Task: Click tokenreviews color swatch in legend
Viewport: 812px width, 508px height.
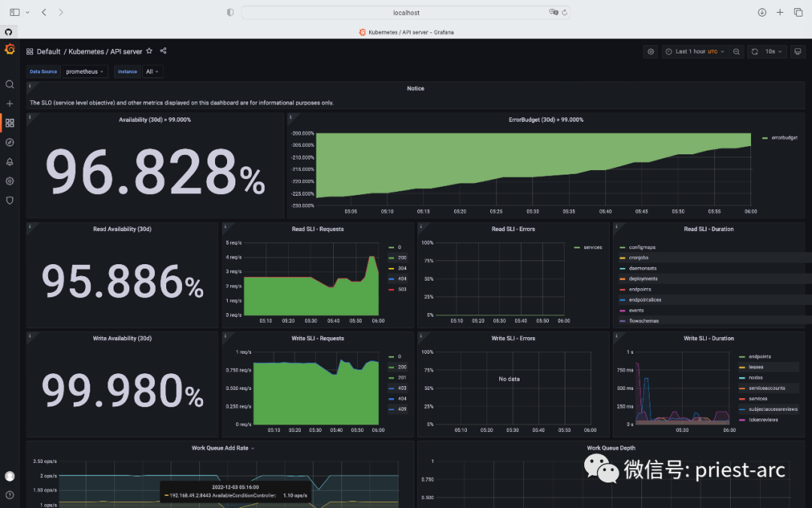Action: 742,420
